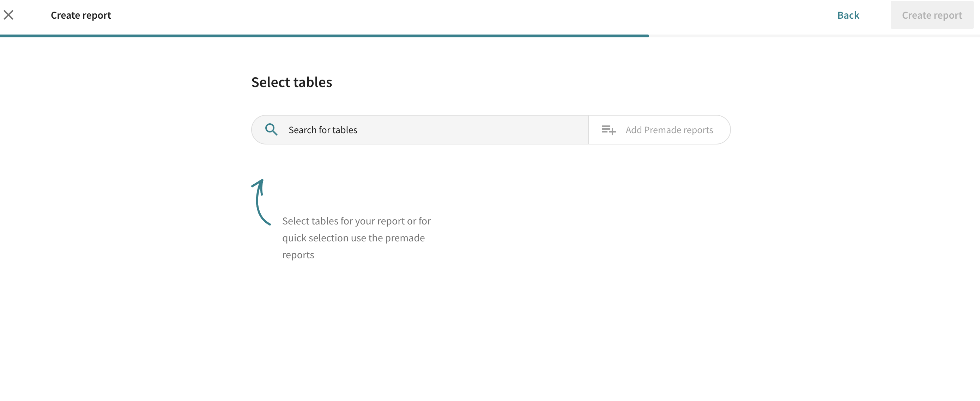980x401 pixels.
Task: Click hint line "Select tables for your report"
Action: 356,221
